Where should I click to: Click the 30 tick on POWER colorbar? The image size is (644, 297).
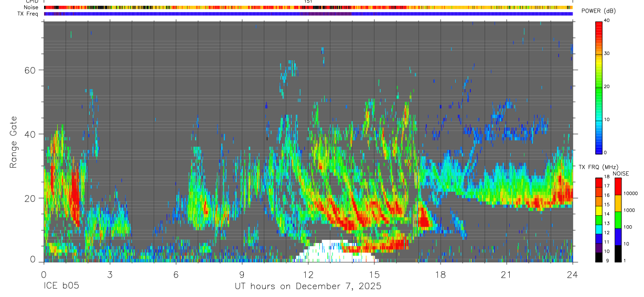607,54
